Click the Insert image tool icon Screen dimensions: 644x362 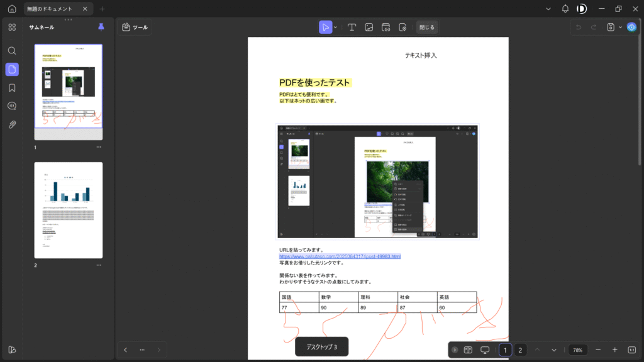click(369, 27)
